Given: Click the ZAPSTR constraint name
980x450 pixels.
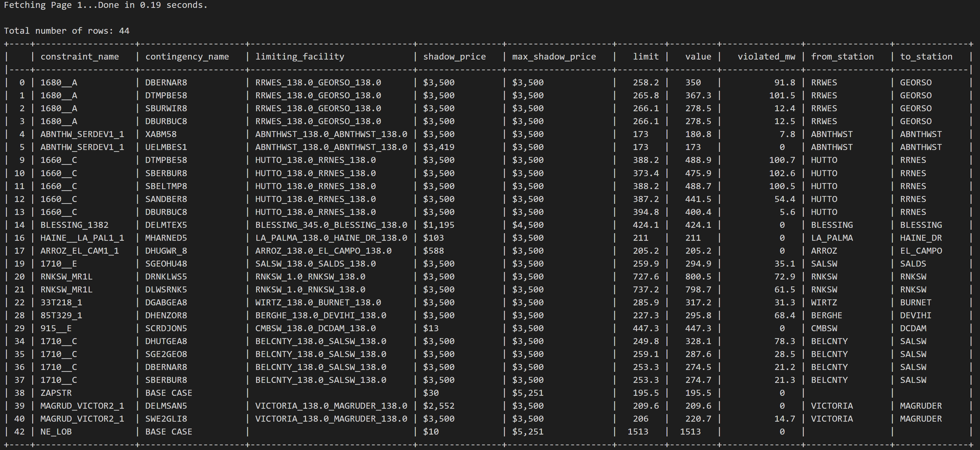Looking at the screenshot, I should 56,393.
